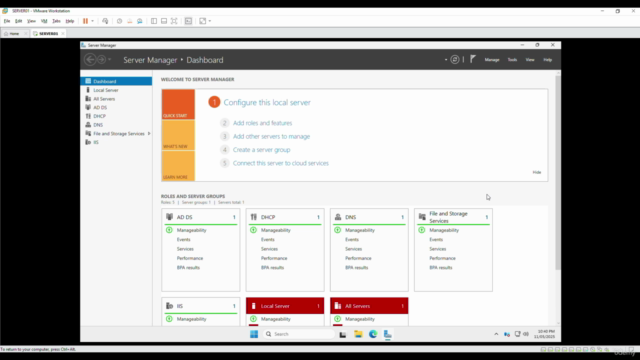Click Services in the DNS tile
Screen dimensions: 640x360
pos(353,249)
